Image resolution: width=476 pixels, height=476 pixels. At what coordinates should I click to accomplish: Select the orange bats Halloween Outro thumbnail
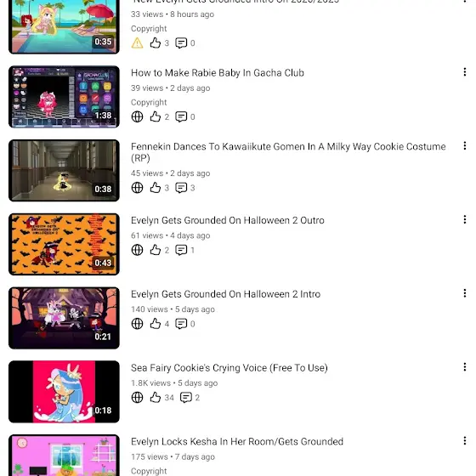coord(64,244)
